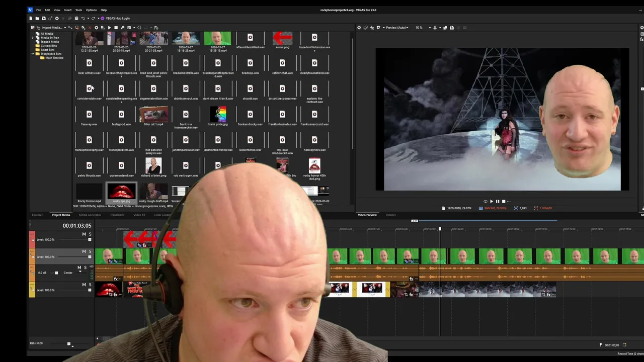Image resolution: width=644 pixels, height=362 pixels.
Task: Solo the bottom yellow video track
Action: pos(90,285)
